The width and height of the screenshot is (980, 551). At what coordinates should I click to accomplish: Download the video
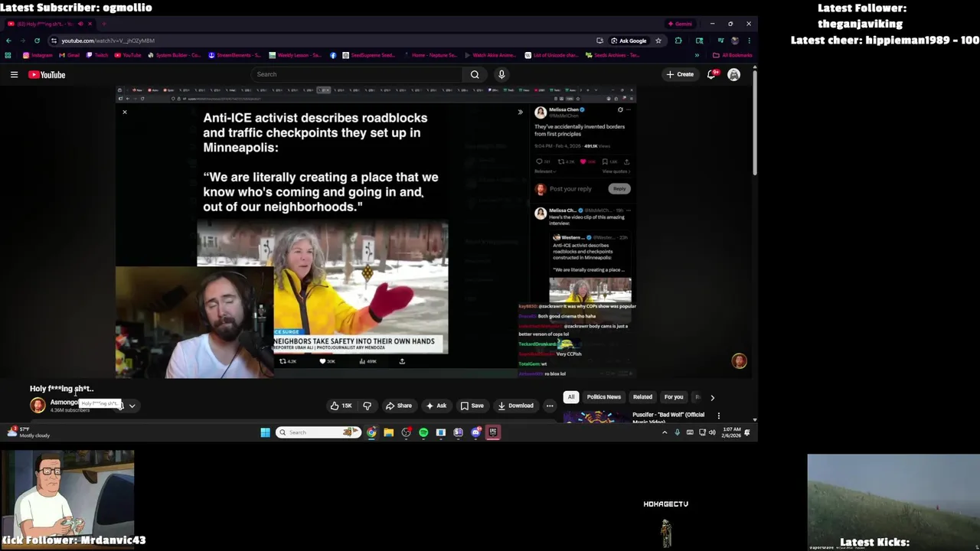point(515,406)
